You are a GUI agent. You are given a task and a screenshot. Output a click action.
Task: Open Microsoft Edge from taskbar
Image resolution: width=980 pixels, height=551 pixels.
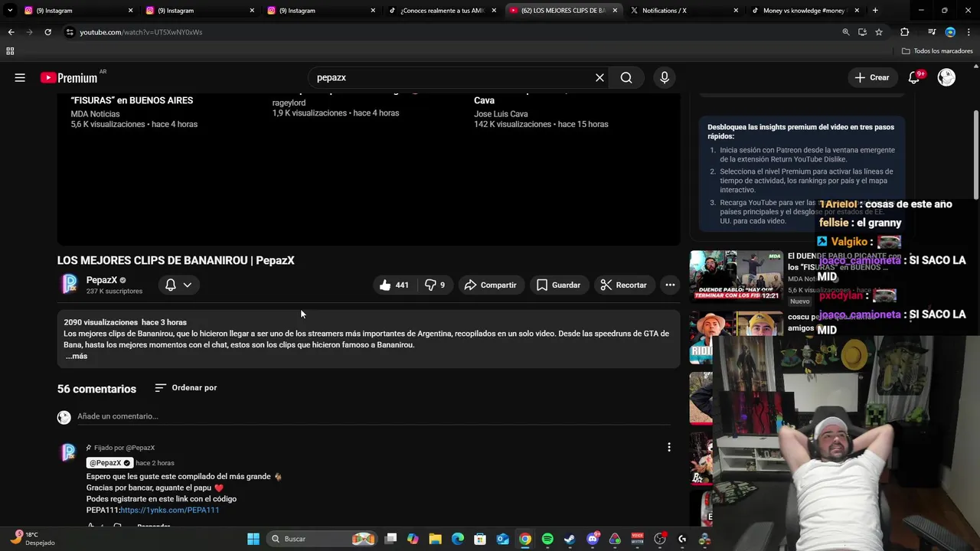coord(458,539)
